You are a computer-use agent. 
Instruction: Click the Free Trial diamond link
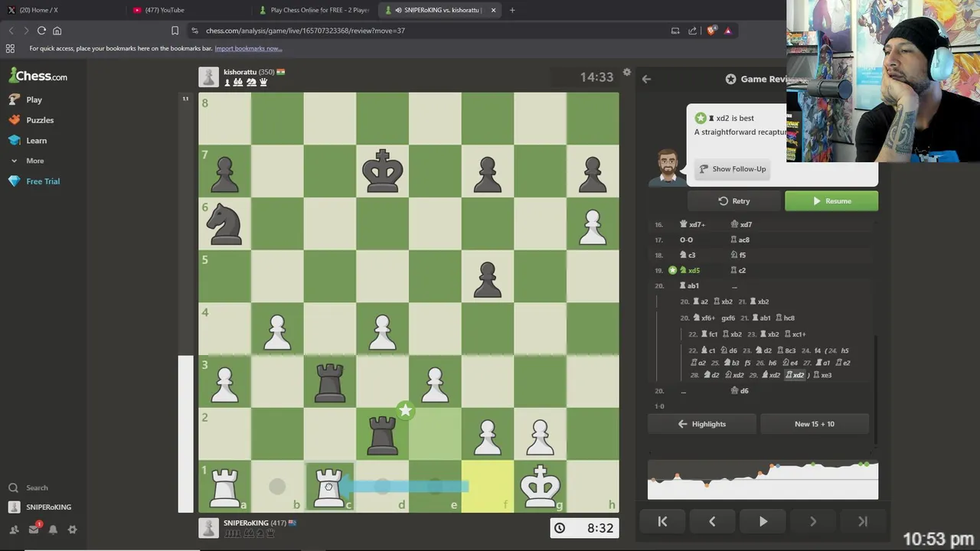coord(34,181)
